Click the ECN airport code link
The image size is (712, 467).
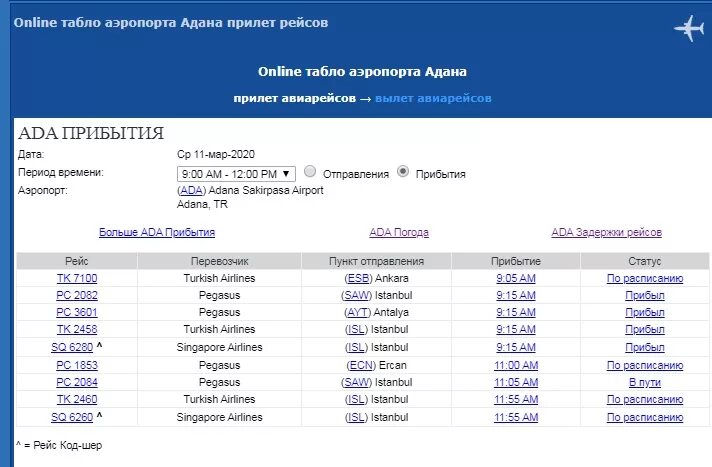click(x=361, y=365)
